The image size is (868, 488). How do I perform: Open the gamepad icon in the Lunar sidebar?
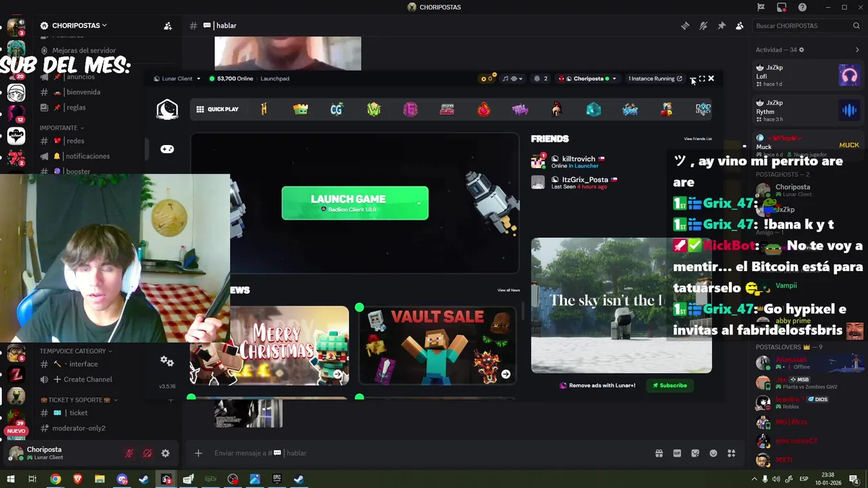(x=167, y=149)
